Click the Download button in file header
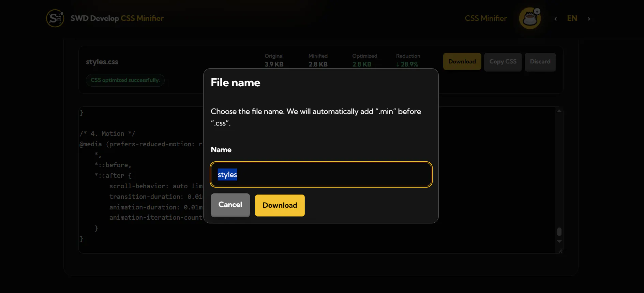 coord(462,62)
